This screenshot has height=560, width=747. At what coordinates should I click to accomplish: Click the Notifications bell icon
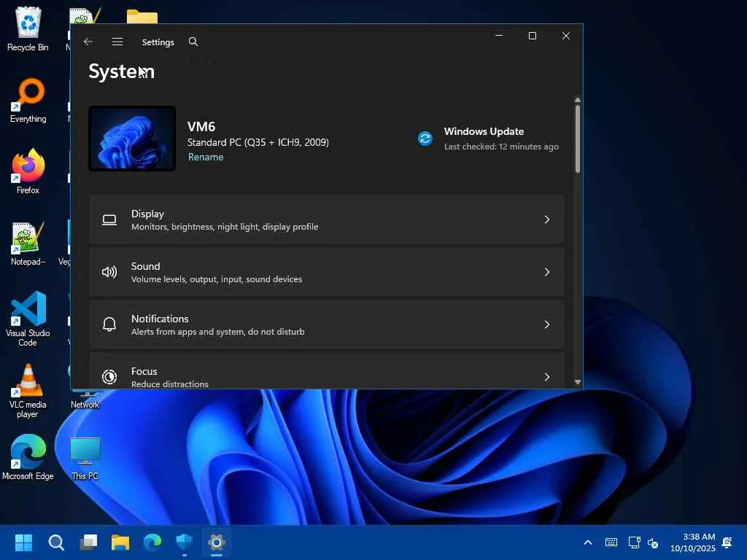point(109,324)
